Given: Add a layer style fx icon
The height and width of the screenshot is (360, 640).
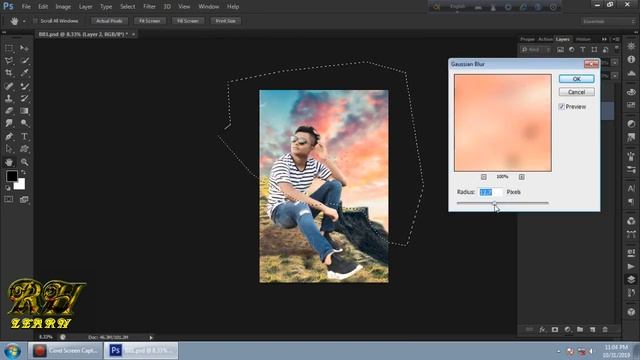Looking at the screenshot, I should [x=542, y=330].
